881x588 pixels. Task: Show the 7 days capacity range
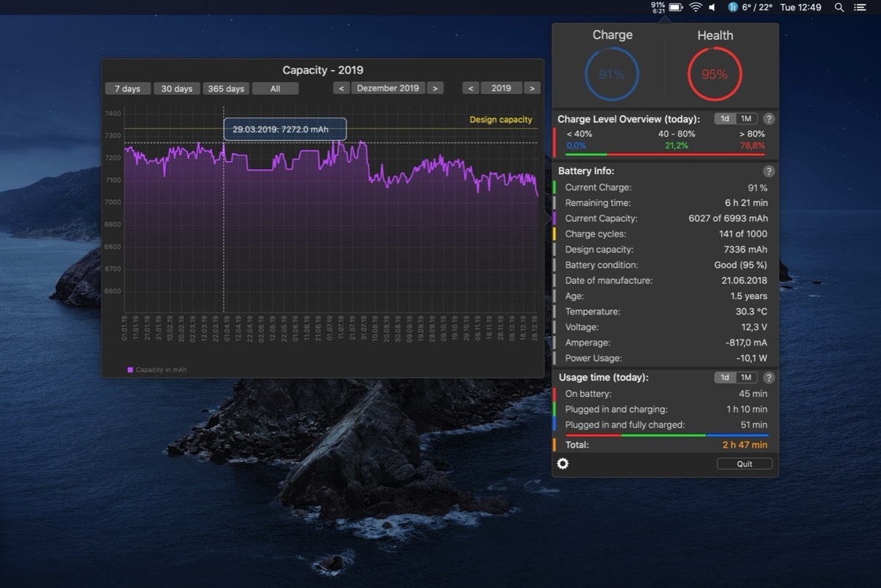pyautogui.click(x=127, y=89)
